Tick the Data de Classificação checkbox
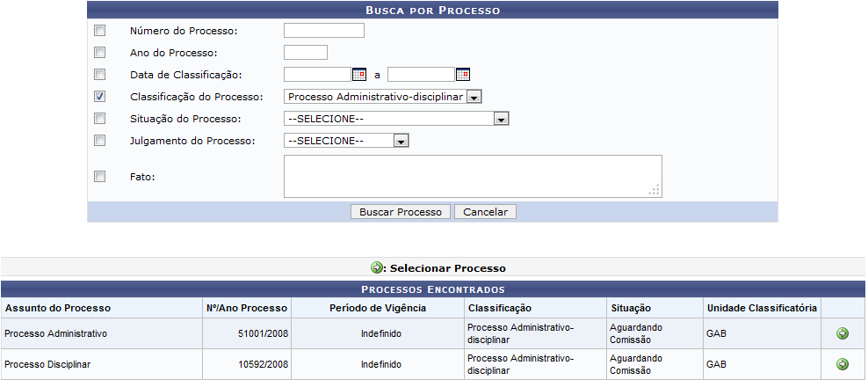Viewport: 868px width, 380px height. (99, 75)
